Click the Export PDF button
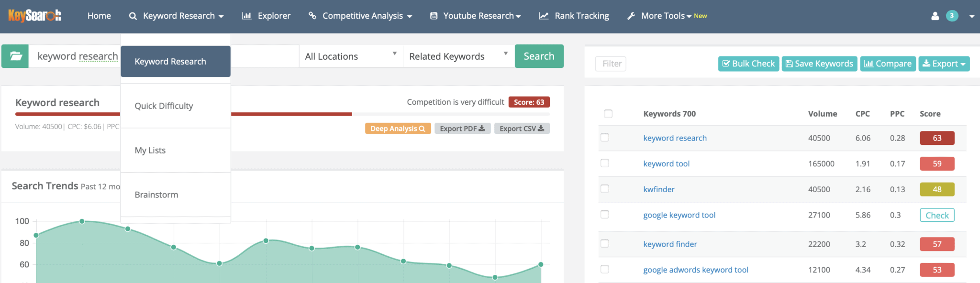This screenshot has width=980, height=283. pos(463,129)
